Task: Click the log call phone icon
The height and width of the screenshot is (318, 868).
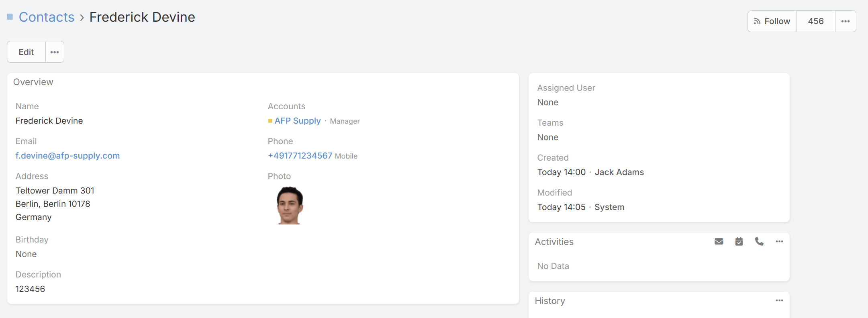Action: pos(759,241)
